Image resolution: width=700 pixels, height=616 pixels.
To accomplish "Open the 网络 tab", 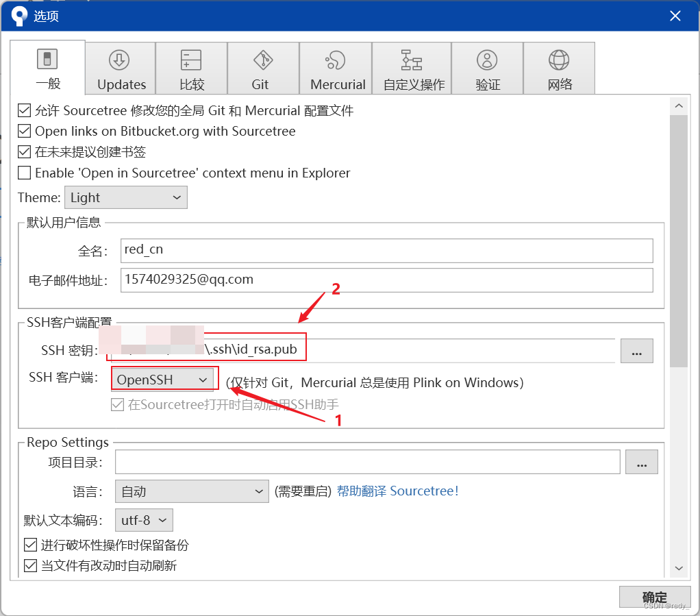I will pyautogui.click(x=560, y=68).
